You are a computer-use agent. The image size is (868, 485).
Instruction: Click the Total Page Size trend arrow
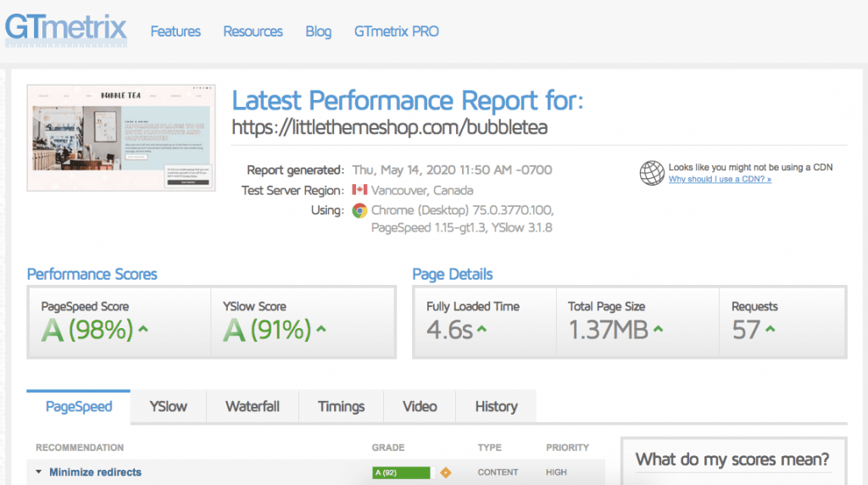coord(658,329)
